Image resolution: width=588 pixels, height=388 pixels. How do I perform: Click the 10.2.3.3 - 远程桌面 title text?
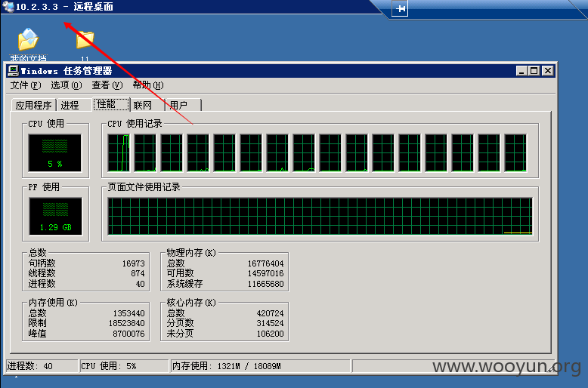point(64,7)
